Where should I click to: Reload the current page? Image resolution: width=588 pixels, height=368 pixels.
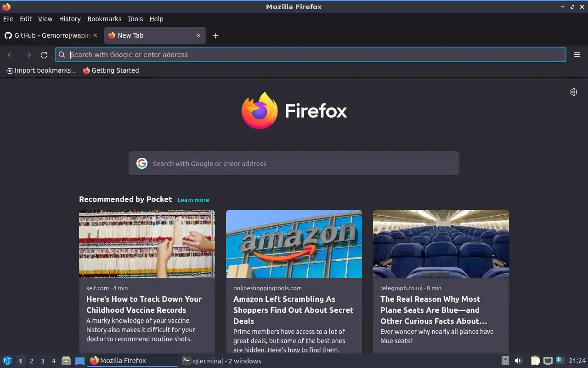[44, 55]
